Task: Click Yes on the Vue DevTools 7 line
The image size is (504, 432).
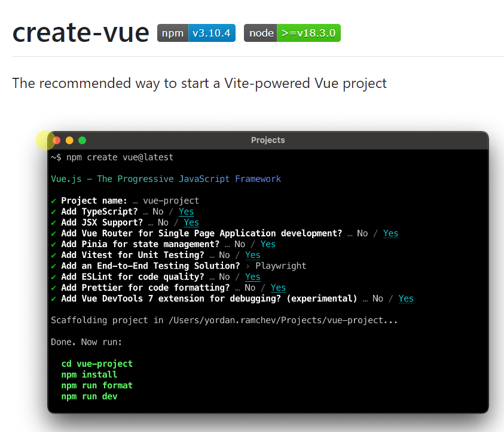Action: (x=406, y=299)
